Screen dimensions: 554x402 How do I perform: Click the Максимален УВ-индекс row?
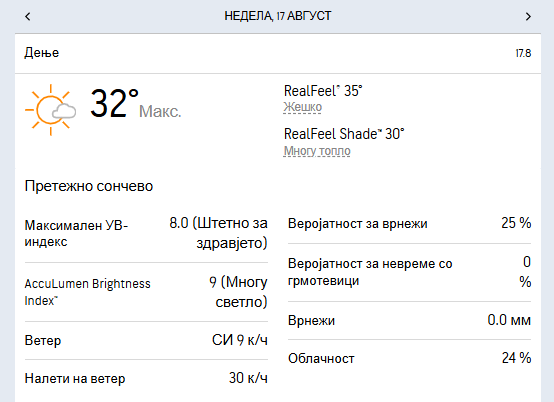tap(146, 233)
